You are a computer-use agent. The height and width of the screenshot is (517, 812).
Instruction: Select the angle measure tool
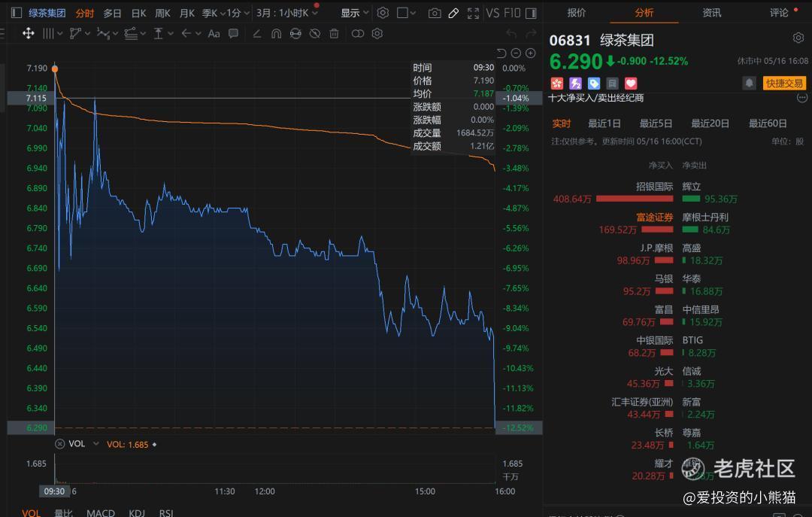(256, 34)
